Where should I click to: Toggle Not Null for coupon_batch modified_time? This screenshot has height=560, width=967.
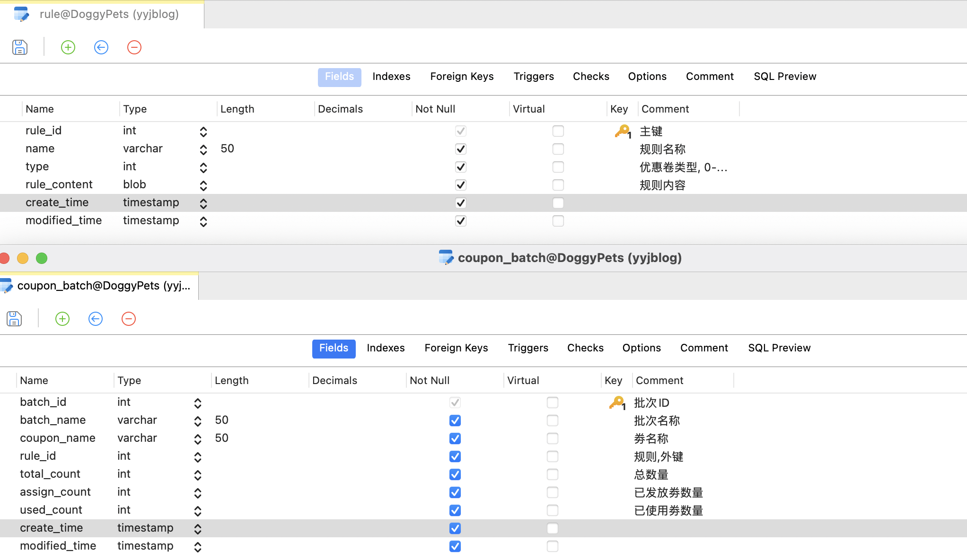(x=455, y=546)
